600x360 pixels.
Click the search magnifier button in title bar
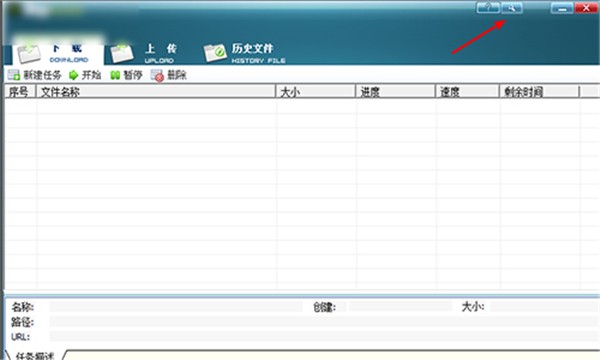[x=512, y=8]
